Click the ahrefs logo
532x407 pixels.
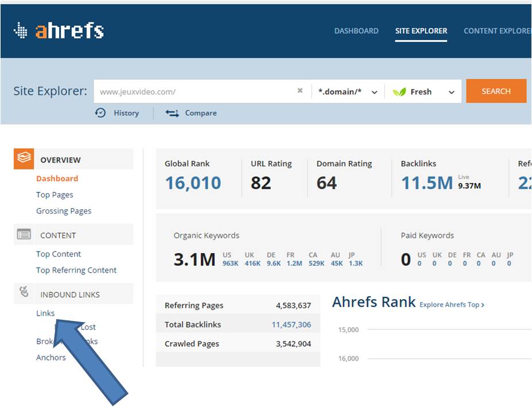click(x=59, y=30)
